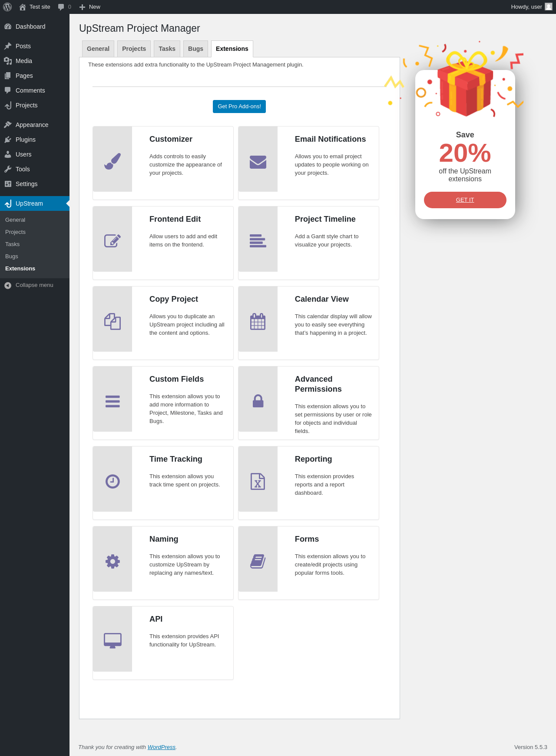Click the Reporting spreadsheet file icon
This screenshot has width=556, height=756.
(x=258, y=481)
